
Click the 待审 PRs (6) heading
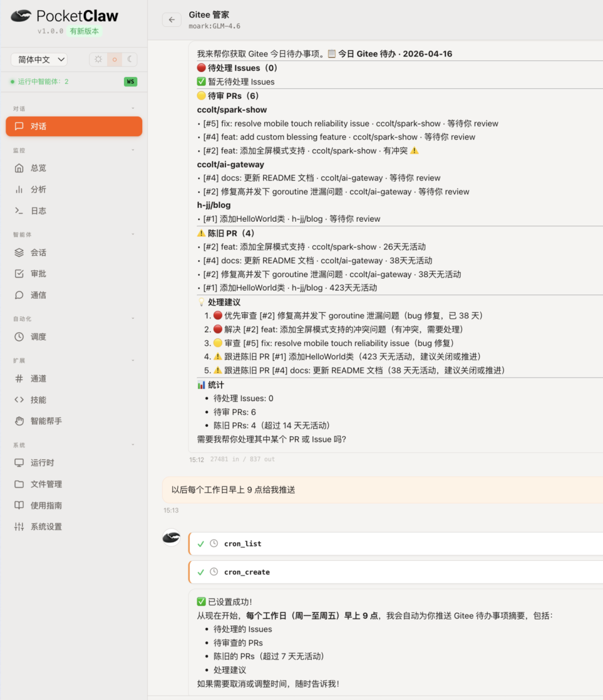click(228, 96)
